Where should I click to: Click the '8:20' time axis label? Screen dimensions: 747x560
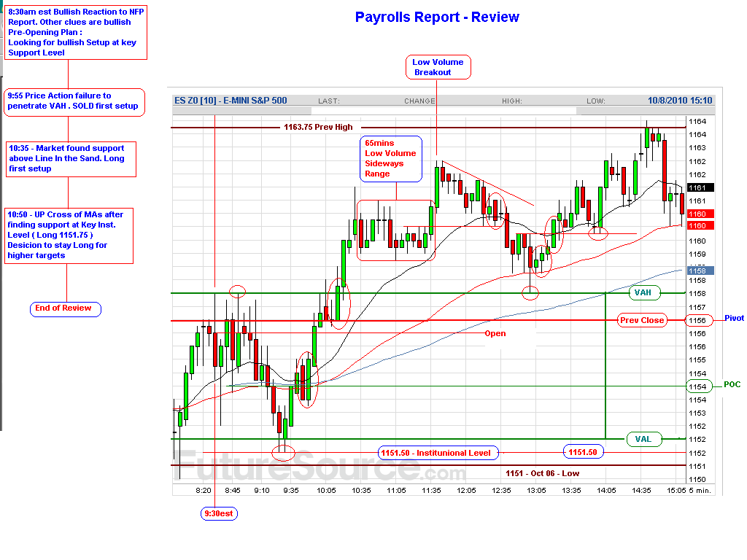pyautogui.click(x=204, y=490)
